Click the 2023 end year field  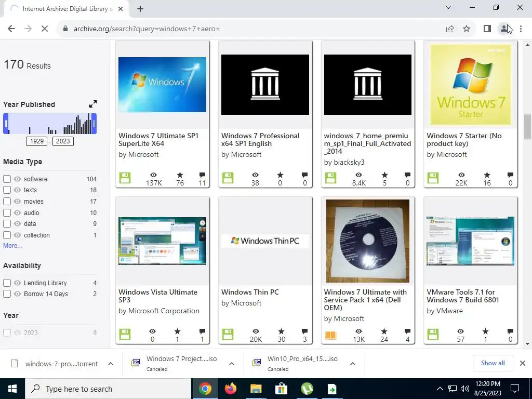63,141
